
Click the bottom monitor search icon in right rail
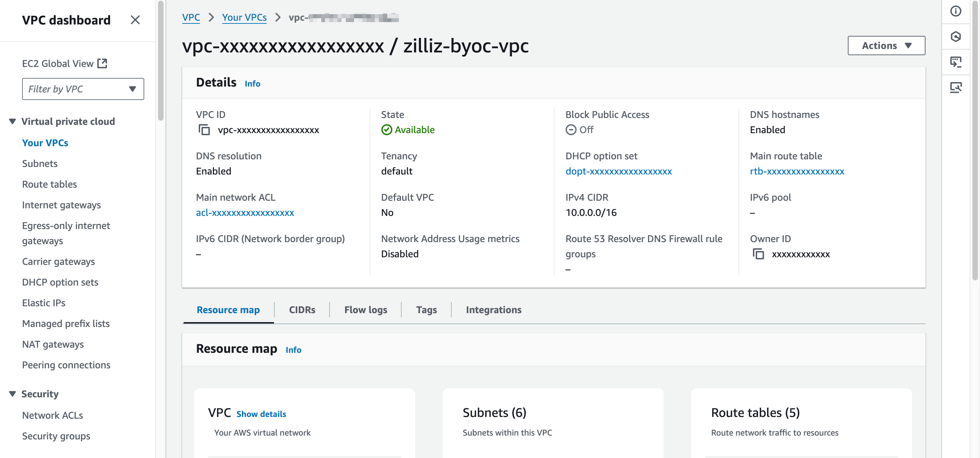(x=955, y=87)
